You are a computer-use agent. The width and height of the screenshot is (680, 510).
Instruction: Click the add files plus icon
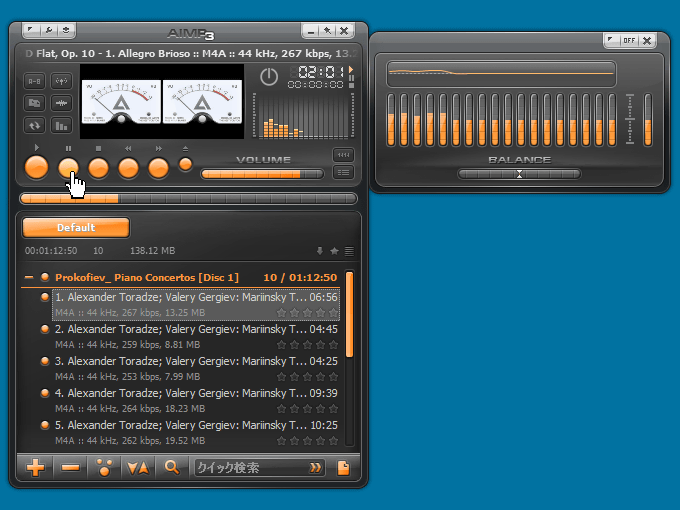point(36,467)
